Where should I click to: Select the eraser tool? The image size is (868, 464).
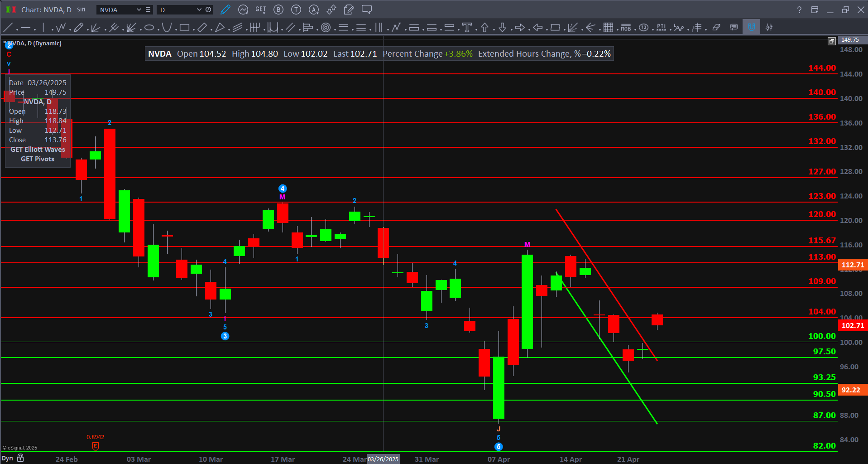click(x=716, y=28)
